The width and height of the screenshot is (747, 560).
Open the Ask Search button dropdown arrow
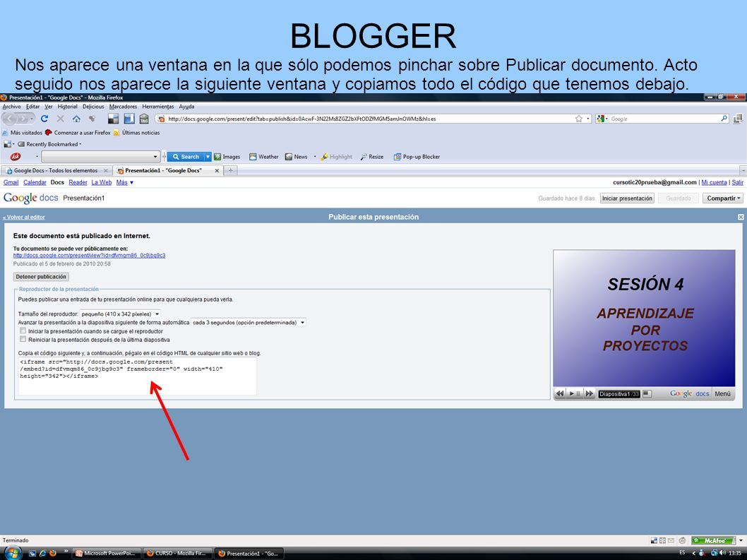click(208, 156)
